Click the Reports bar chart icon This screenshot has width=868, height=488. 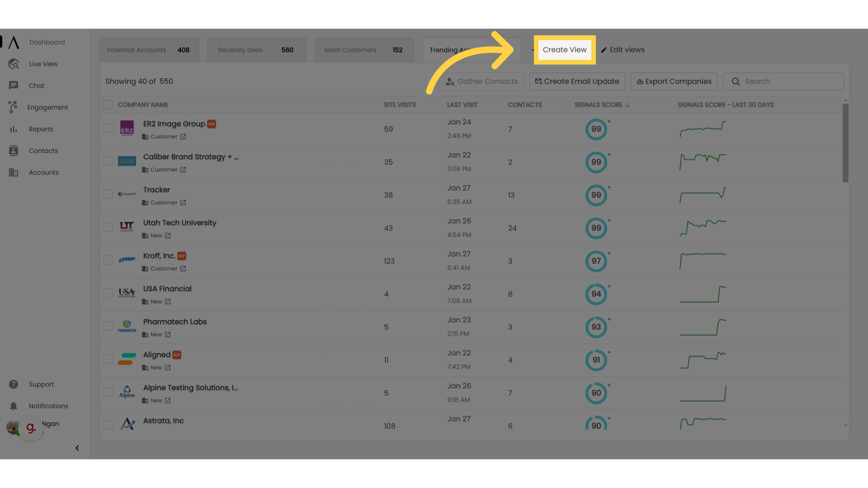tap(14, 129)
